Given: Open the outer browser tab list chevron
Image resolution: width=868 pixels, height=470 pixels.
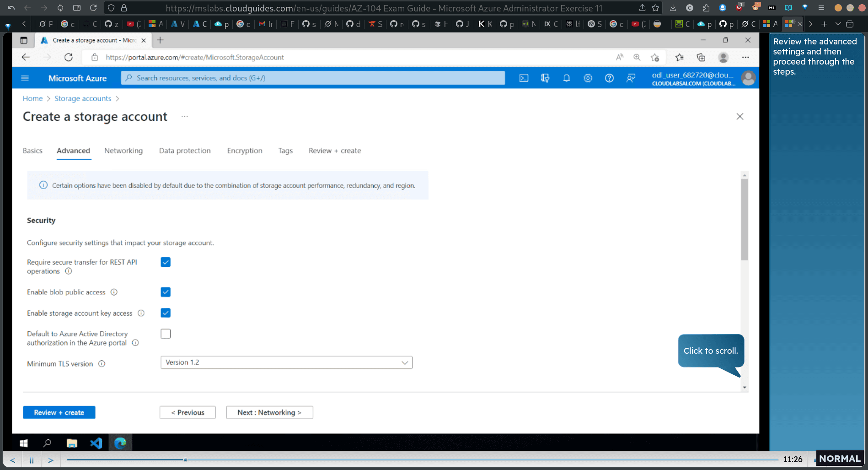Looking at the screenshot, I should 838,24.
